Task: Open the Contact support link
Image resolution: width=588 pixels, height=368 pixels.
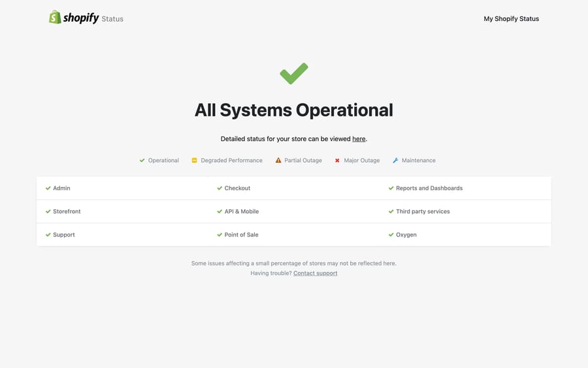Action: pos(315,273)
